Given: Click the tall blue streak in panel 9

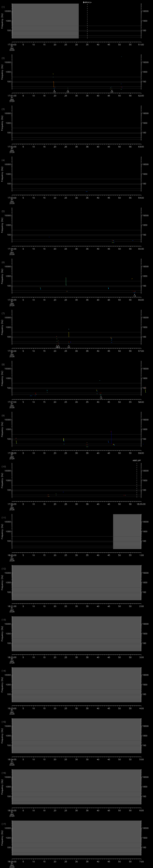Looking at the screenshot, I should pos(111,436).
